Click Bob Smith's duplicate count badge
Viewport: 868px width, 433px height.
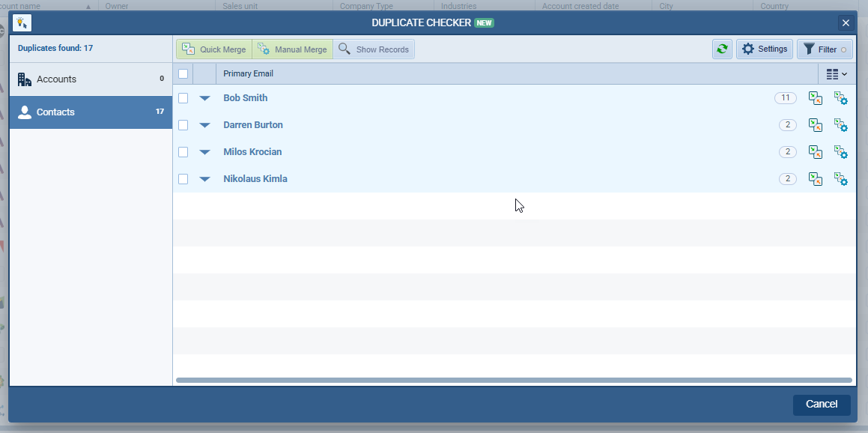[787, 98]
